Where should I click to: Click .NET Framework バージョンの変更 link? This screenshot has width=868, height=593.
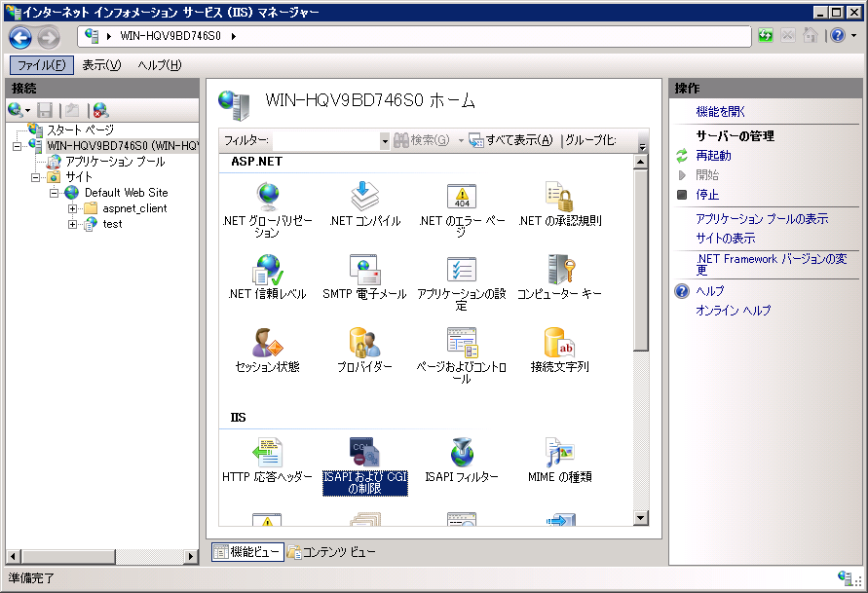(x=772, y=265)
